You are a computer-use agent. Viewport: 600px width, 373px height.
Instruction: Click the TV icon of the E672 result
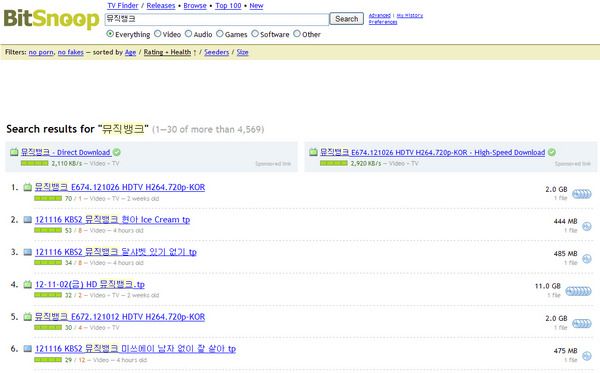coord(28,317)
